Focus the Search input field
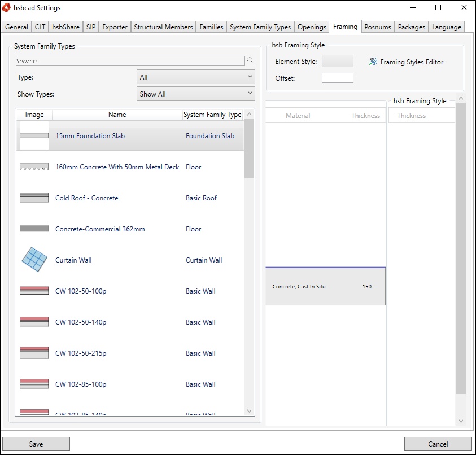476x455 pixels. (130, 61)
